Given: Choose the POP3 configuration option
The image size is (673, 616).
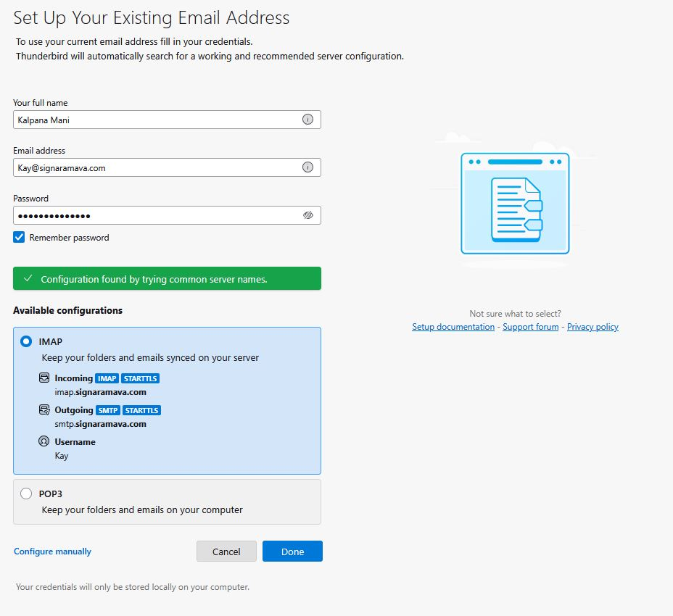Looking at the screenshot, I should click(x=27, y=494).
